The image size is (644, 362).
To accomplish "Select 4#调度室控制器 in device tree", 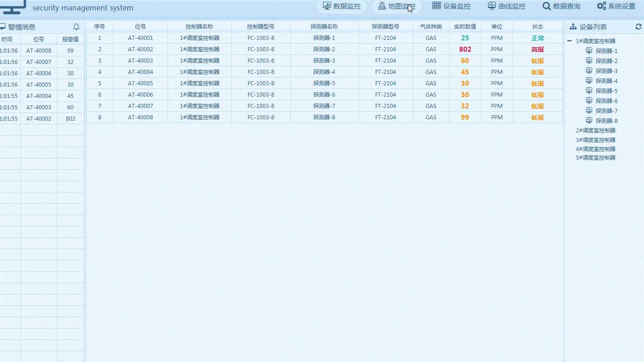I will pyautogui.click(x=596, y=149).
